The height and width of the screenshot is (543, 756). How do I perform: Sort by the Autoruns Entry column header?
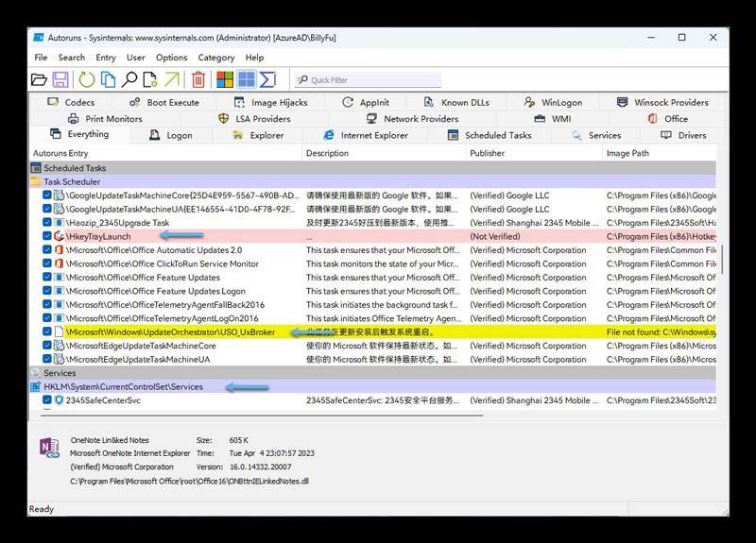pos(166,153)
